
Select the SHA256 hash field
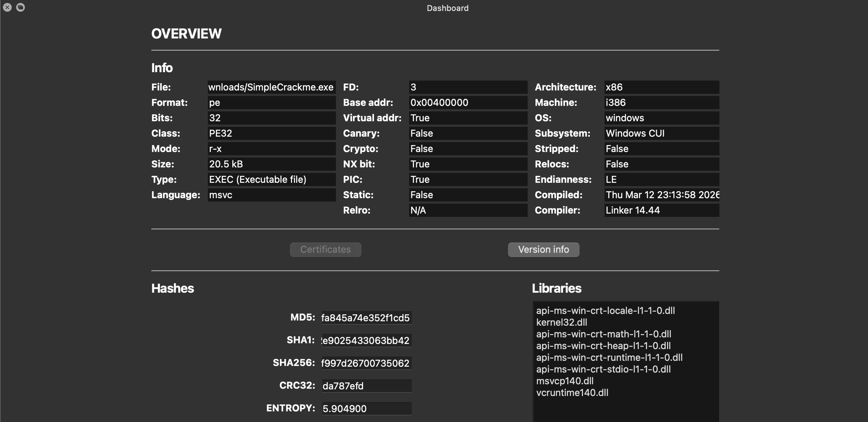[367, 363]
